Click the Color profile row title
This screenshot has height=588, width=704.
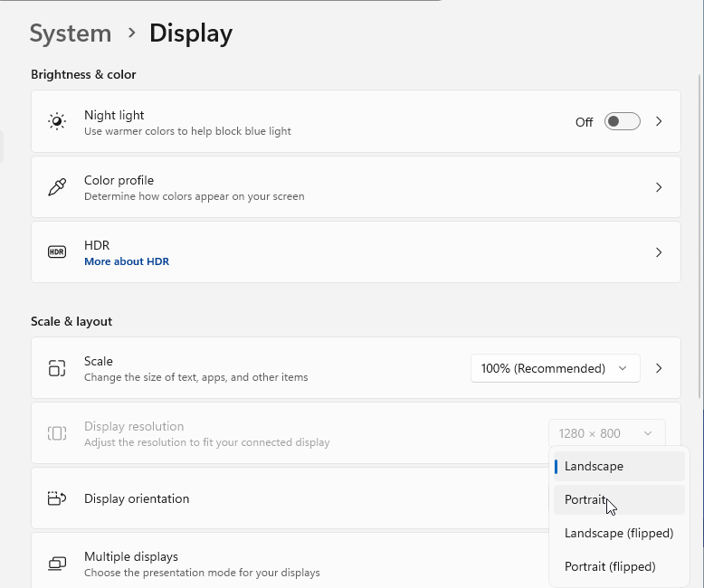click(119, 180)
